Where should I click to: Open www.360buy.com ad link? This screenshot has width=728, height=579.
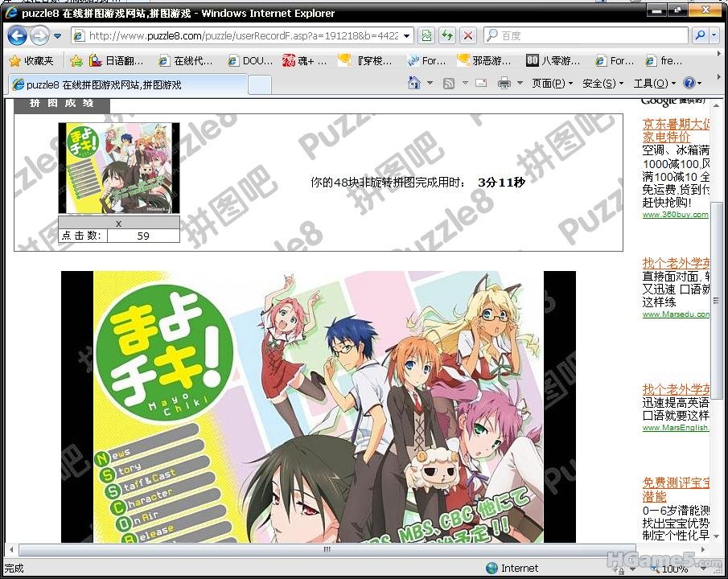click(676, 215)
